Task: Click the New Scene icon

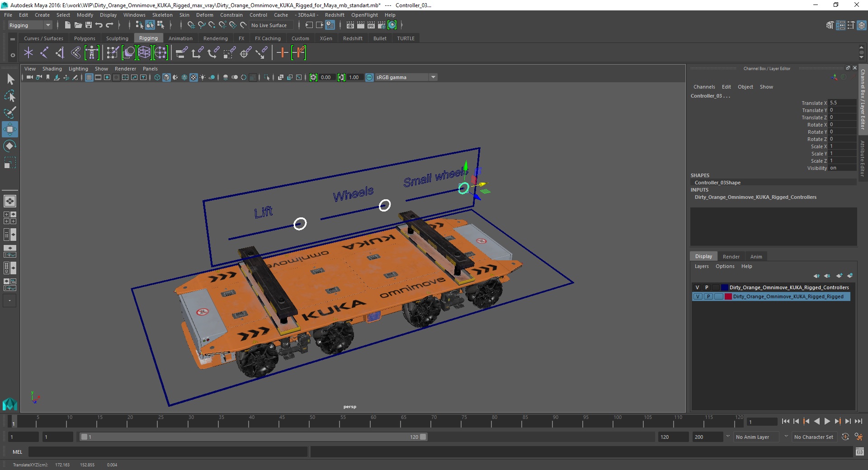Action: coord(67,25)
